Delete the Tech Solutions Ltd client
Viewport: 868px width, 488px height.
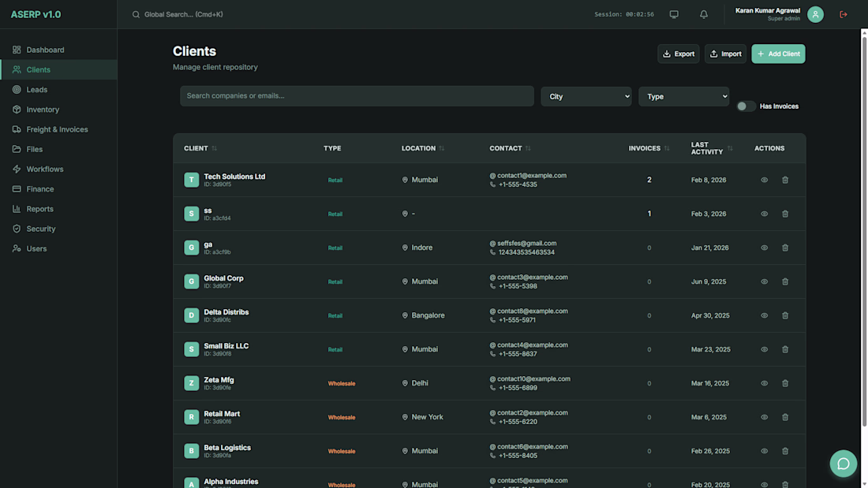click(x=785, y=180)
